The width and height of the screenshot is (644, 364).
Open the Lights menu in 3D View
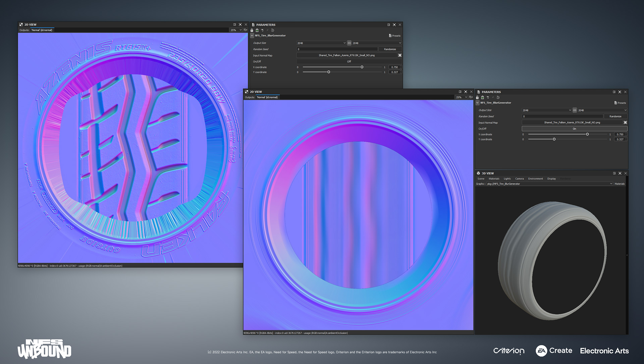(x=507, y=179)
